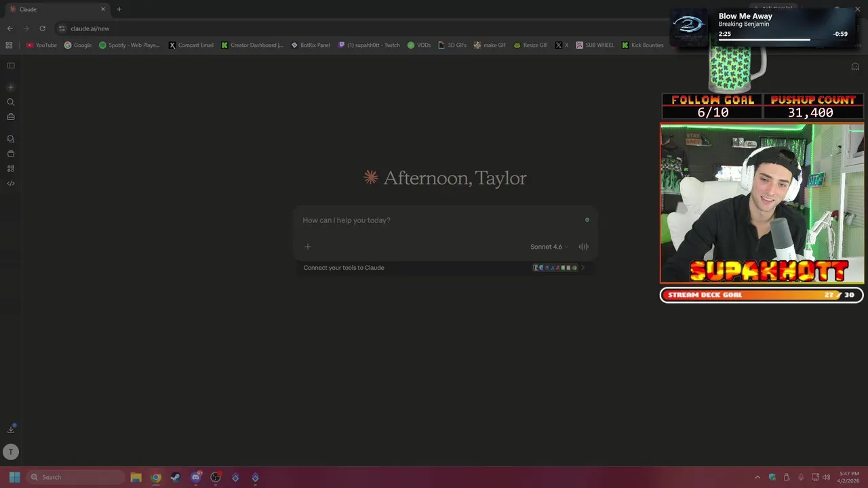Open OBS Studio from the taskbar
Screen dimensions: 868x488
[216, 477]
